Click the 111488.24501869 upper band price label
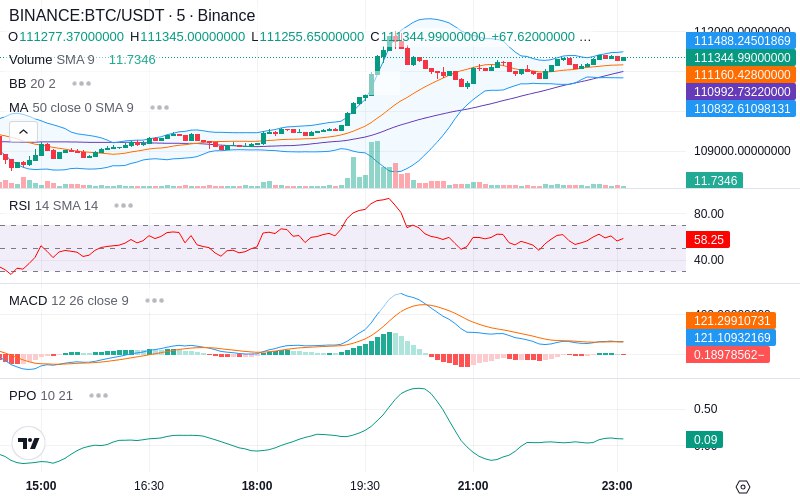 point(741,41)
